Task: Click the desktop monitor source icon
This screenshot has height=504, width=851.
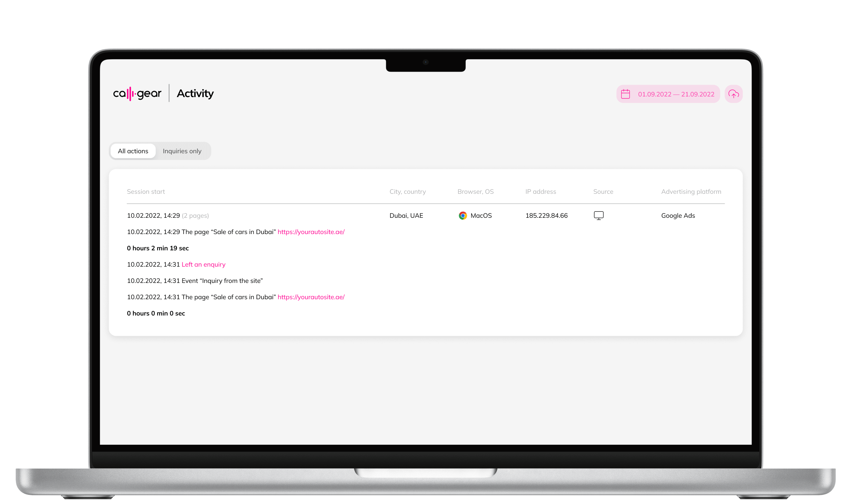Action: (x=598, y=215)
